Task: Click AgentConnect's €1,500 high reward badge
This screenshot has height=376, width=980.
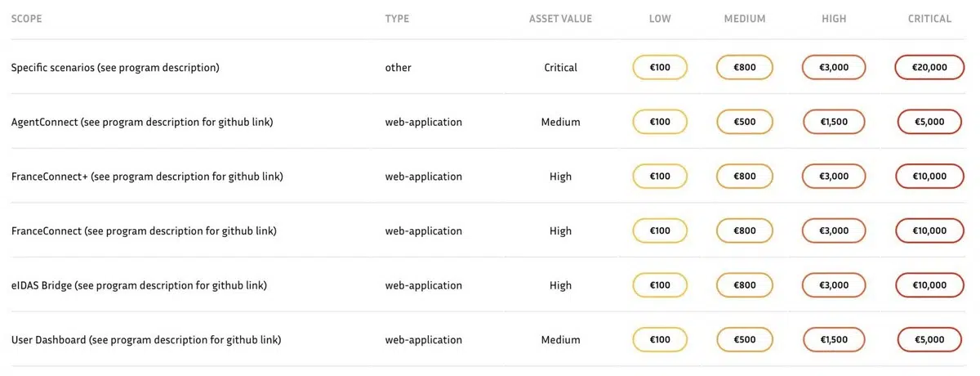Action: [x=833, y=122]
